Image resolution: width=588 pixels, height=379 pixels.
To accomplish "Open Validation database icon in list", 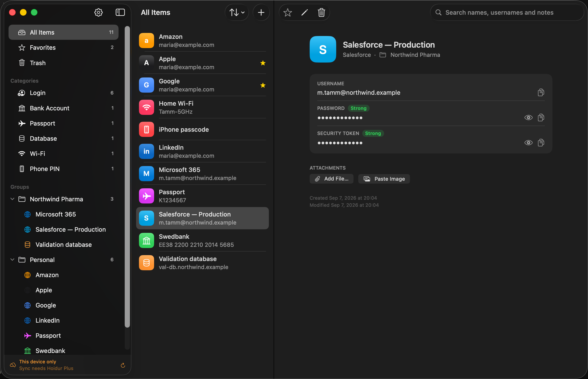I will tap(146, 263).
